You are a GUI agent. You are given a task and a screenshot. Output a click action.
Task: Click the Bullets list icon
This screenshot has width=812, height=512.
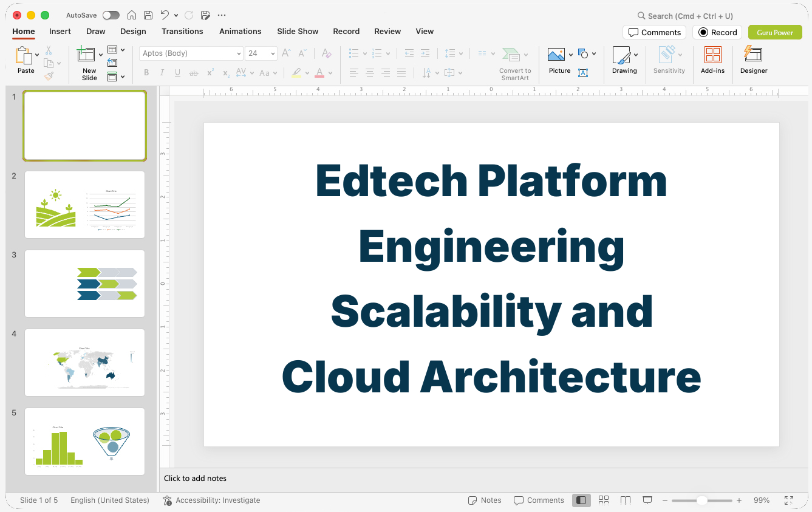tap(353, 53)
